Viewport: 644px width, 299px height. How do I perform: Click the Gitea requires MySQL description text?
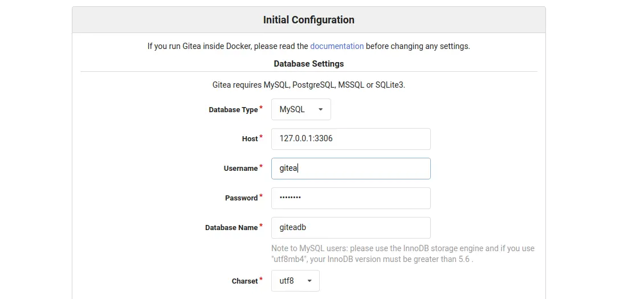point(308,85)
